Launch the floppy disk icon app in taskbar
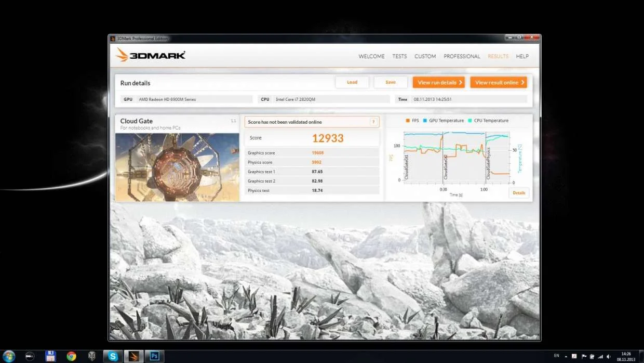The image size is (644, 363). pos(50,356)
